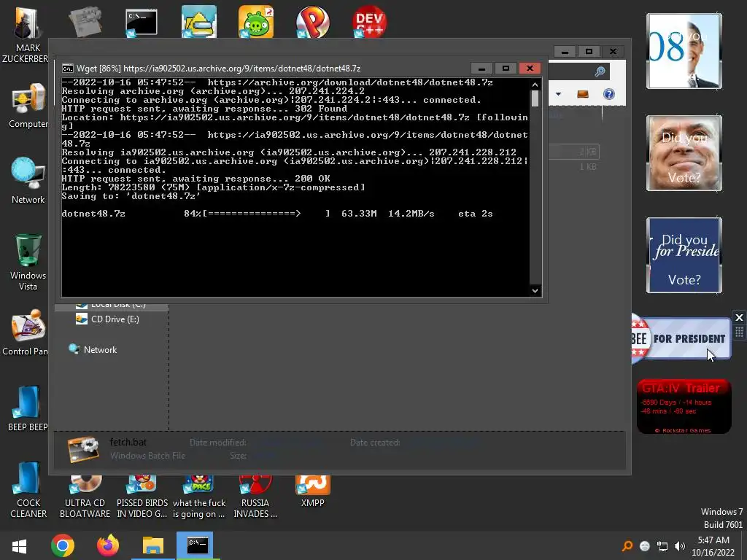Click the Wget console title bar icon

(68, 68)
